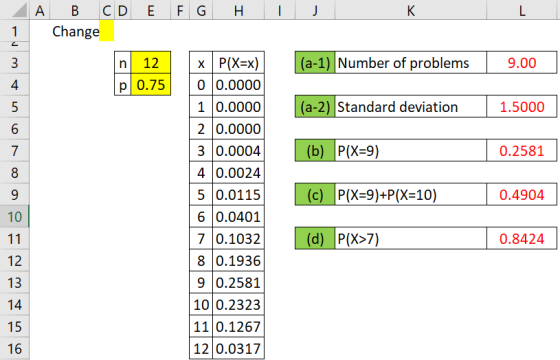Click the 'P(X=x)' header cell

click(239, 63)
